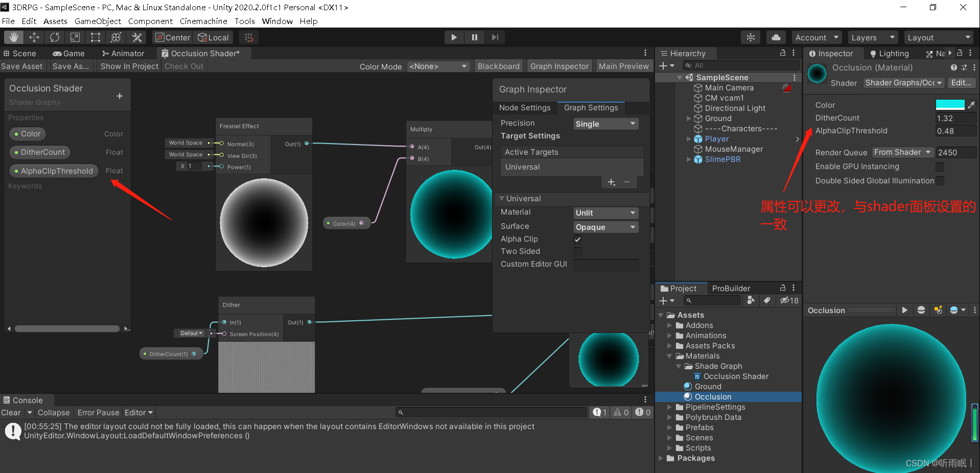Open the Layers dropdown
The width and height of the screenshot is (980, 473).
(x=873, y=37)
